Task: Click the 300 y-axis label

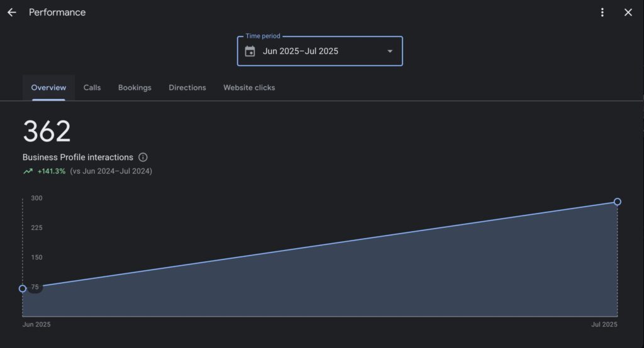Action: [x=36, y=198]
